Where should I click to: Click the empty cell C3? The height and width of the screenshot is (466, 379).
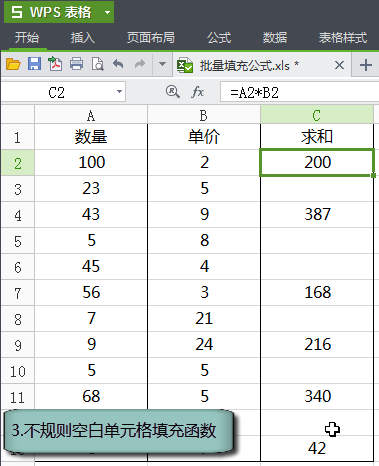click(x=317, y=189)
